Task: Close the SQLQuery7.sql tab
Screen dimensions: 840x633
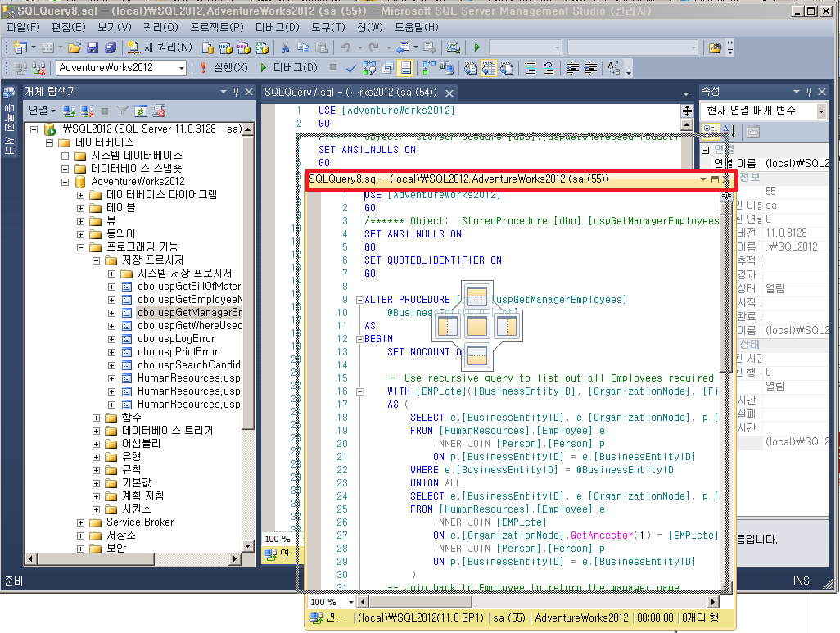Action: click(449, 93)
